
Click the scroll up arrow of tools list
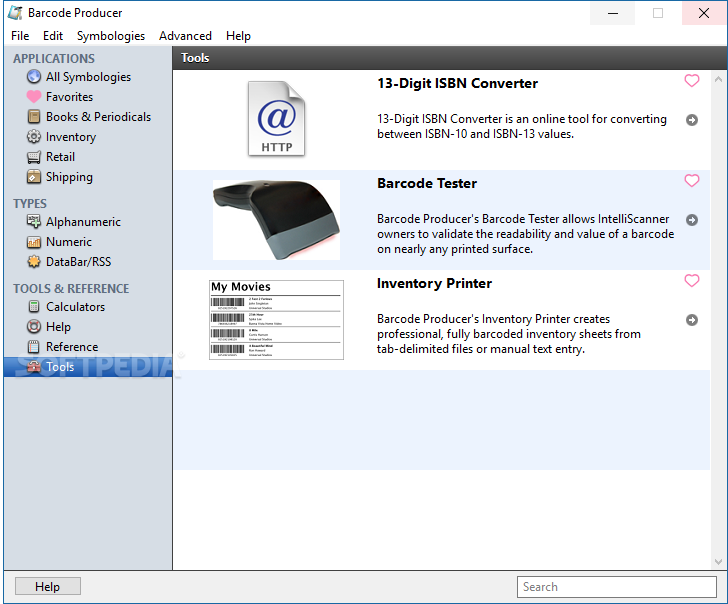[x=718, y=79]
